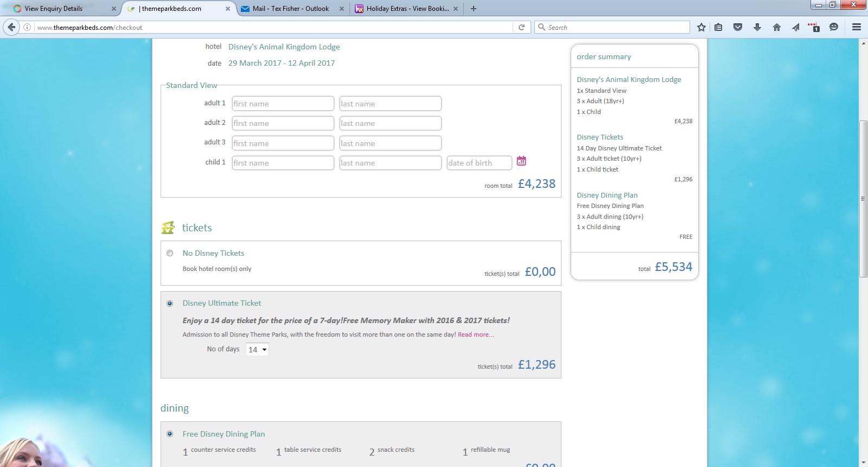The image size is (868, 467).
Task: Click Disney Tickets heading in order summary
Action: pyautogui.click(x=600, y=137)
